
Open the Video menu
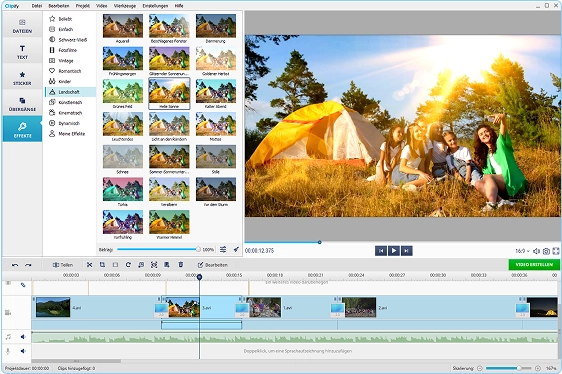[x=102, y=6]
